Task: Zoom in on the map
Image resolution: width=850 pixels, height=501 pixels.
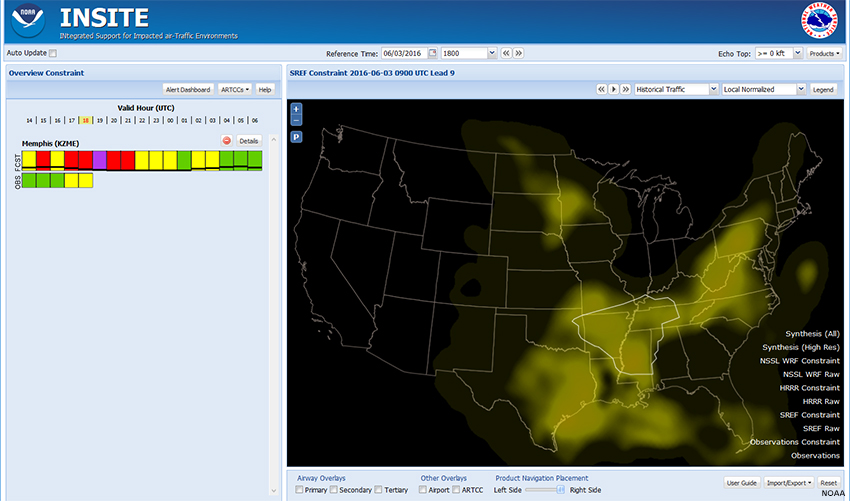Action: (296, 109)
